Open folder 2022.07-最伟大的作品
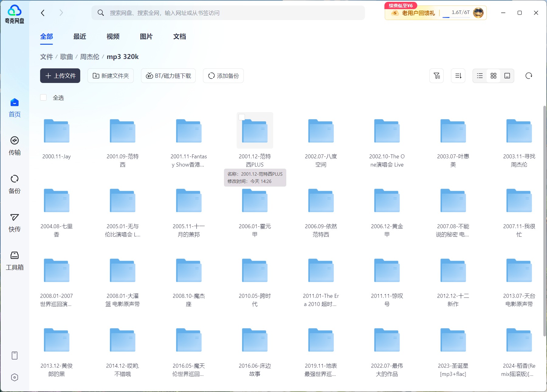Image resolution: width=547 pixels, height=392 pixels. (387, 340)
